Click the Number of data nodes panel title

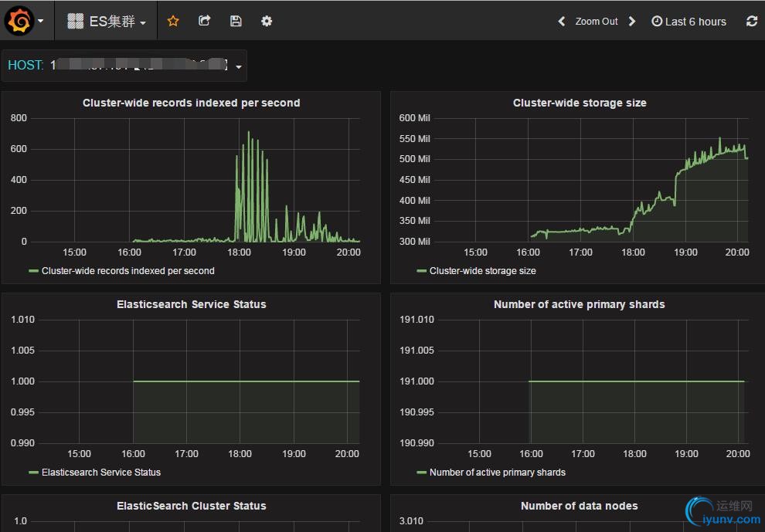tap(579, 506)
